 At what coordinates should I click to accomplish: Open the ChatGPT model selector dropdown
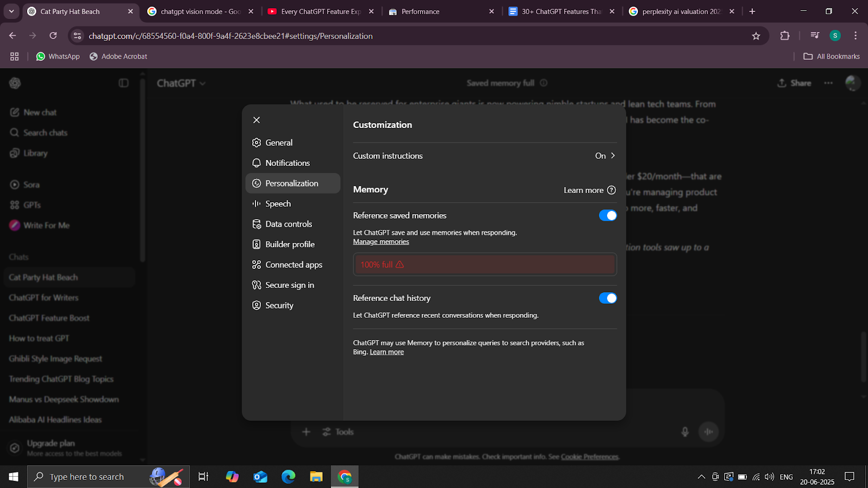tap(181, 83)
